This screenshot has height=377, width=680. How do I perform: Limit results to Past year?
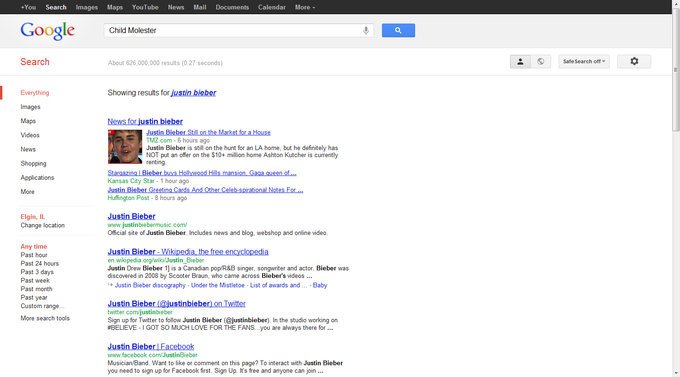click(34, 298)
